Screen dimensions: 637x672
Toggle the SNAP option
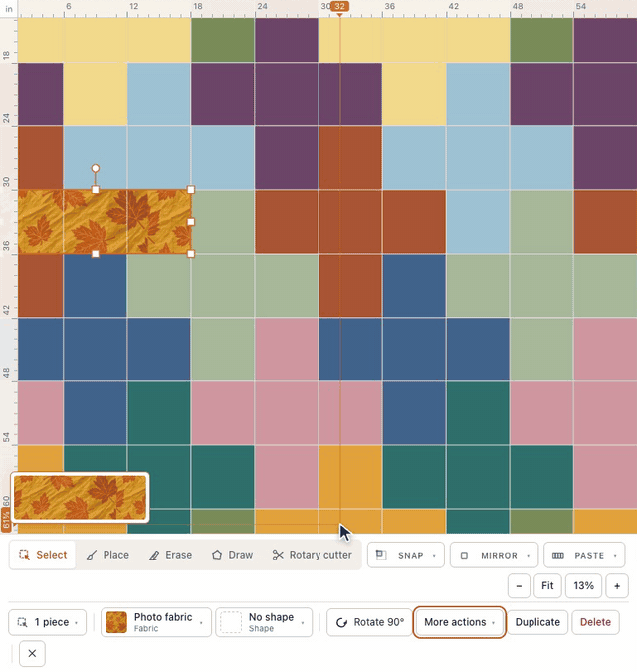click(406, 555)
